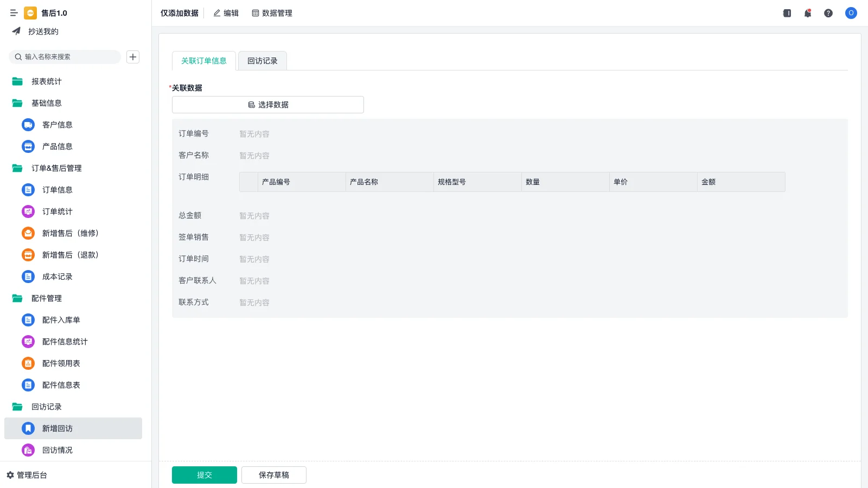Focus the sidebar name search field
Screen dimensions: 868x488
[68, 57]
